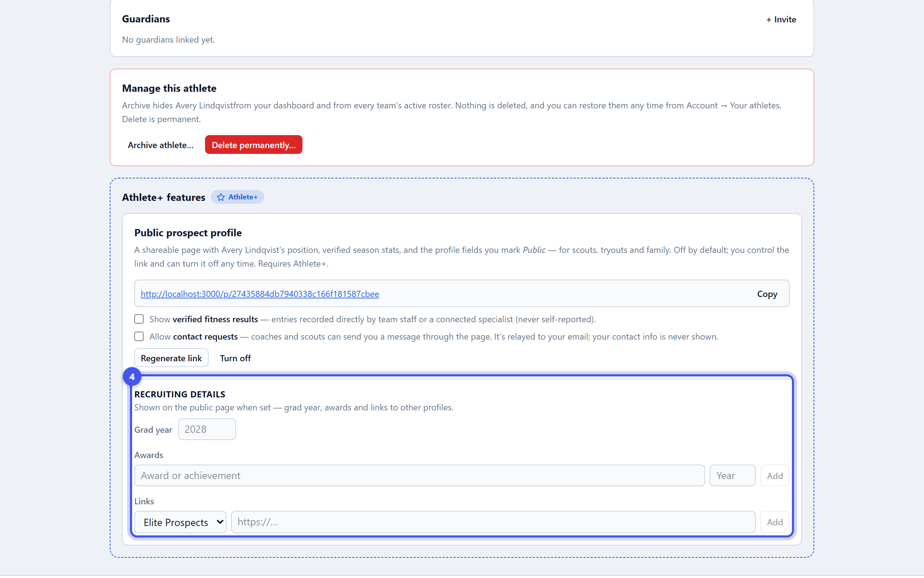This screenshot has width=924, height=578.
Task: Click the Award or achievement text field
Action: (419, 475)
